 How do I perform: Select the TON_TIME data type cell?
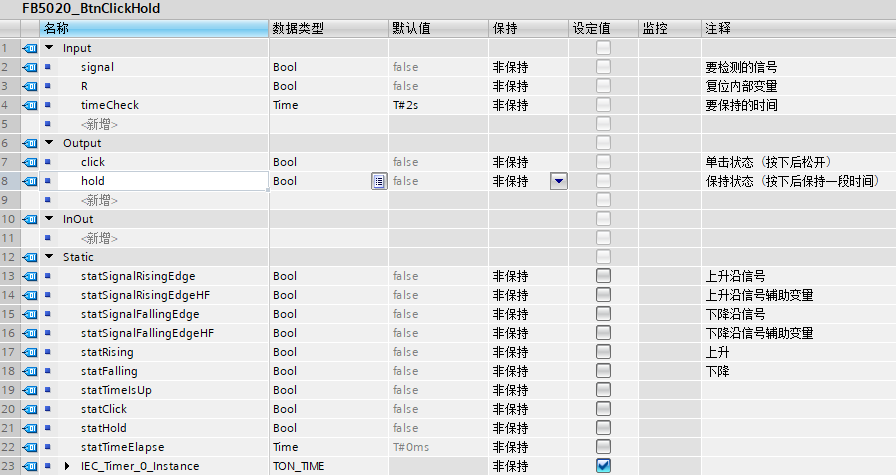(x=329, y=466)
